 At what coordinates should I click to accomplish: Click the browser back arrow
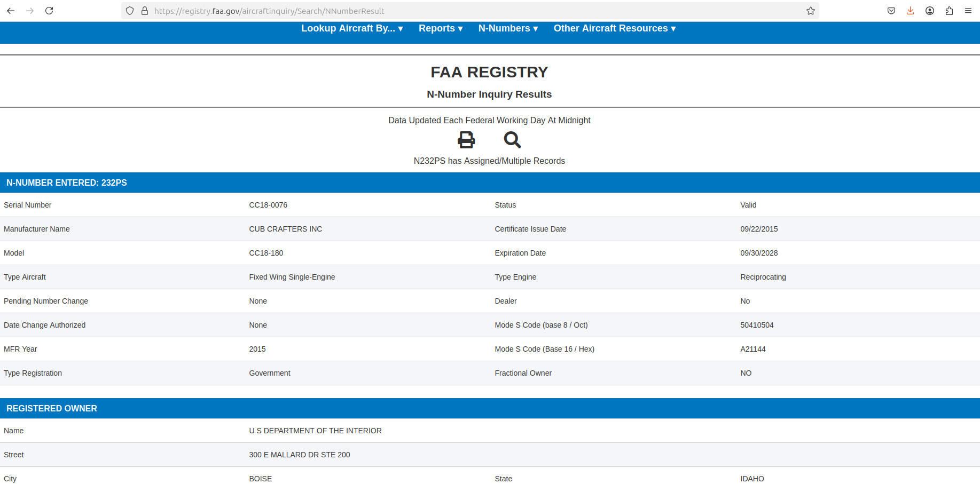(11, 11)
